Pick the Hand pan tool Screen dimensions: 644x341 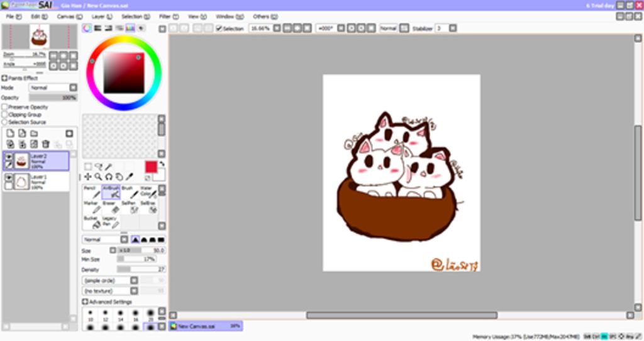(119, 177)
